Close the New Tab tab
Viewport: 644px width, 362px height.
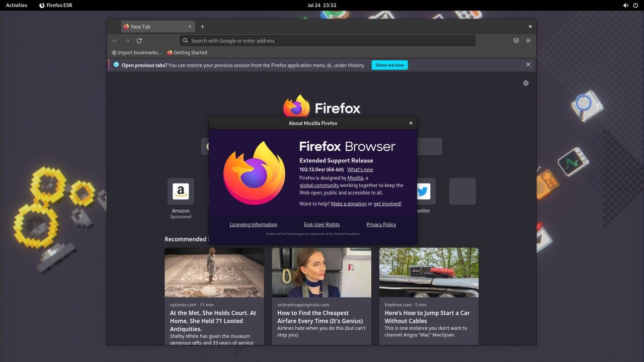[x=190, y=27]
